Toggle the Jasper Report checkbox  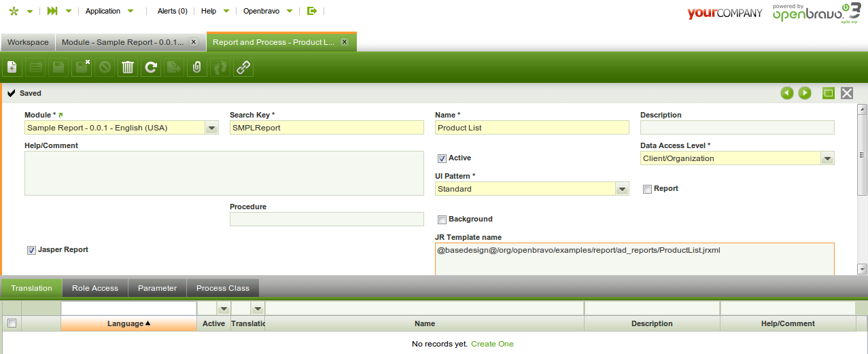point(31,250)
